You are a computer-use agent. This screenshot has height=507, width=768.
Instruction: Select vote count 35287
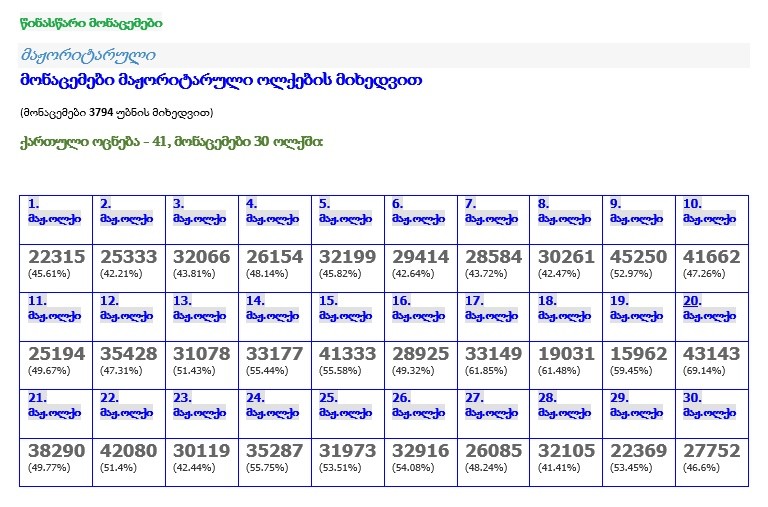[274, 451]
